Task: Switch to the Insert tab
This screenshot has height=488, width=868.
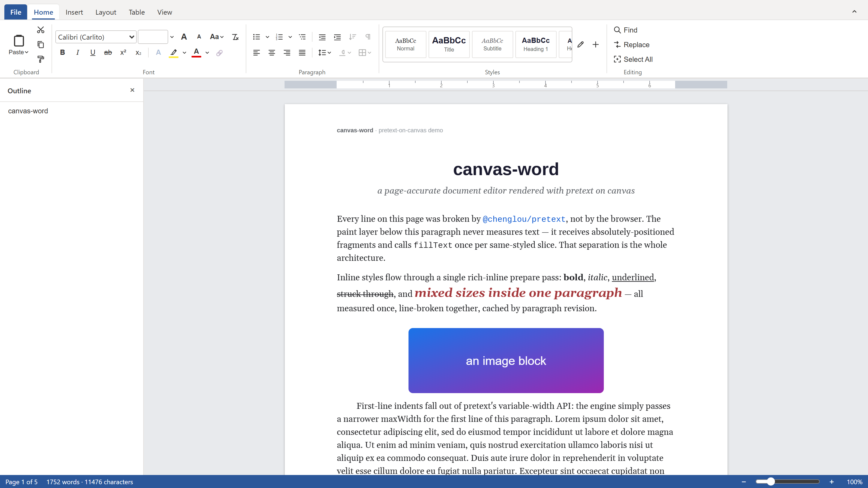Action: (74, 12)
